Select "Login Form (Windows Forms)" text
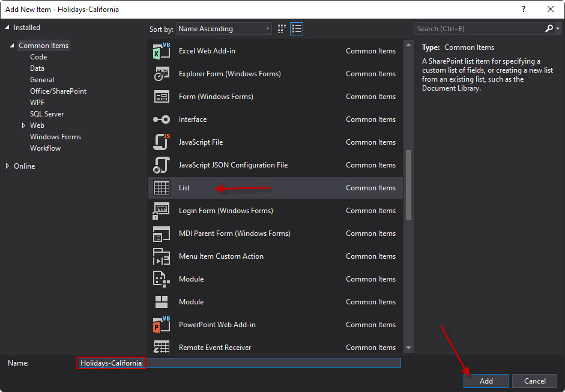Image resolution: width=565 pixels, height=392 pixels. click(226, 211)
